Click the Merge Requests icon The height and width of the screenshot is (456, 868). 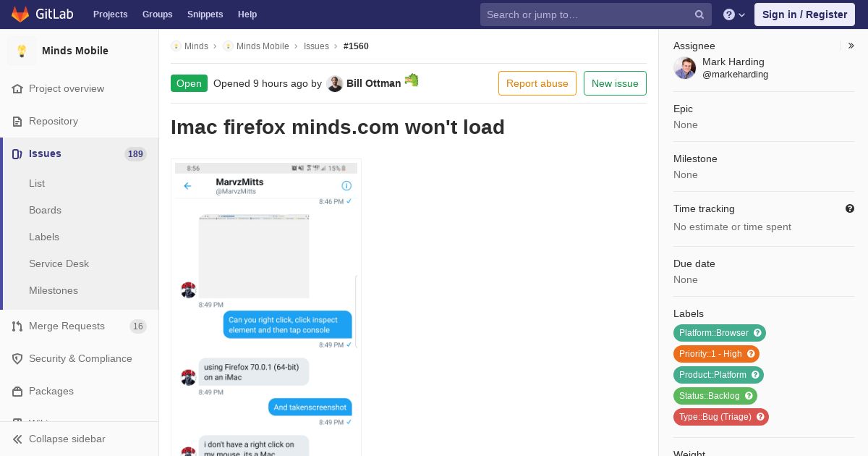click(x=17, y=326)
